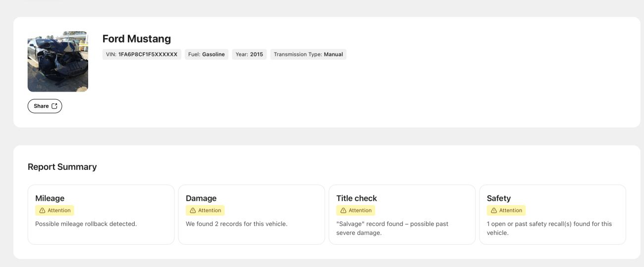The height and width of the screenshot is (267, 644).
Task: Click the Share button
Action: [x=45, y=106]
